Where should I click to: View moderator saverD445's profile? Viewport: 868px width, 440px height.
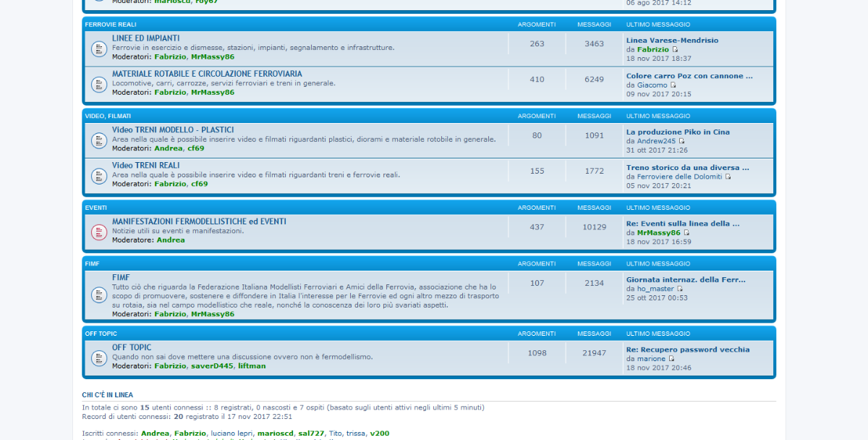click(x=212, y=366)
